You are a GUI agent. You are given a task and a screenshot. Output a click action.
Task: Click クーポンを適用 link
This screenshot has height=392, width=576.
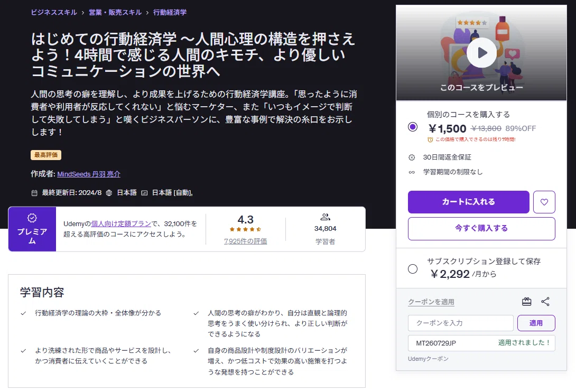tap(431, 302)
